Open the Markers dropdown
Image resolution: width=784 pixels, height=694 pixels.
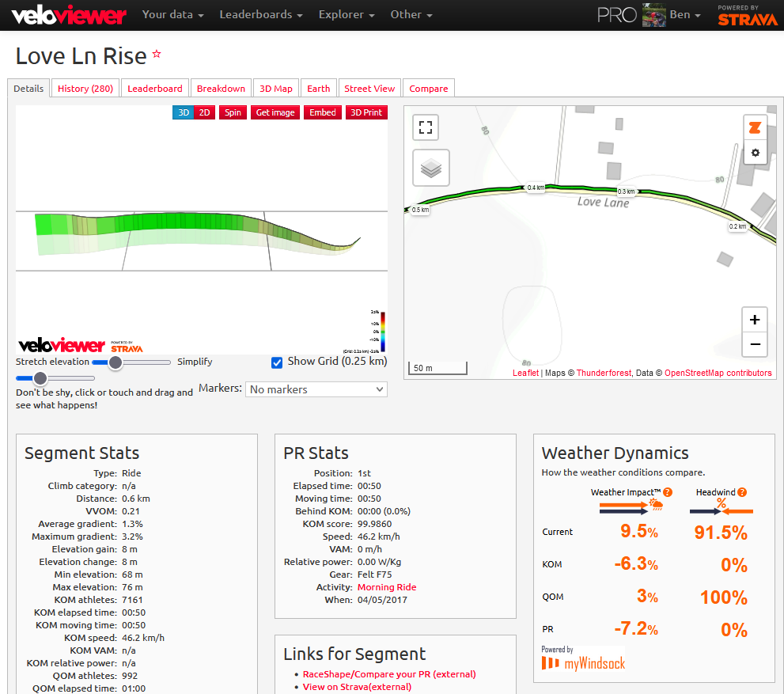click(316, 389)
